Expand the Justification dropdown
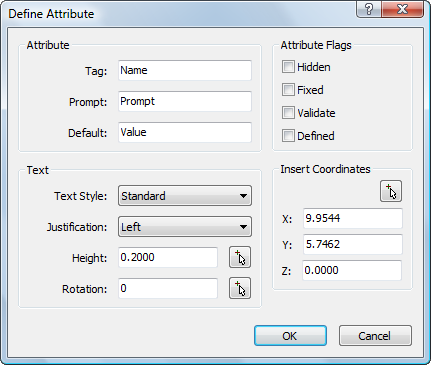 tap(185, 227)
